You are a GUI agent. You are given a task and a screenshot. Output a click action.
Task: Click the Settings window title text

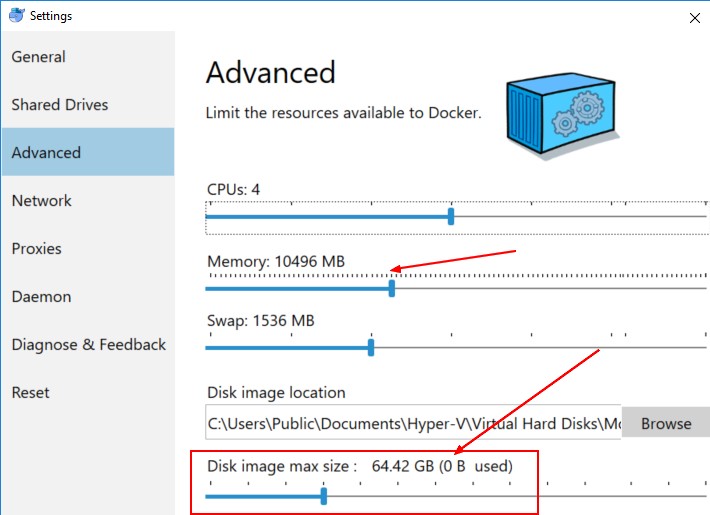click(x=51, y=16)
